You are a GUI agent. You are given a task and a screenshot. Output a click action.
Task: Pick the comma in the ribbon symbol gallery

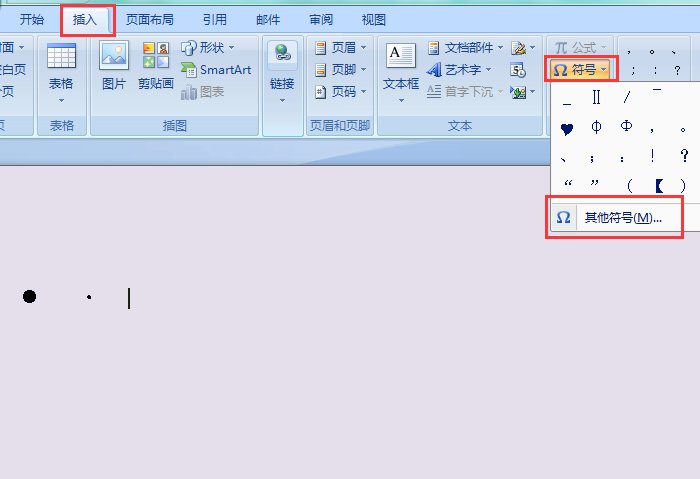pos(629,52)
